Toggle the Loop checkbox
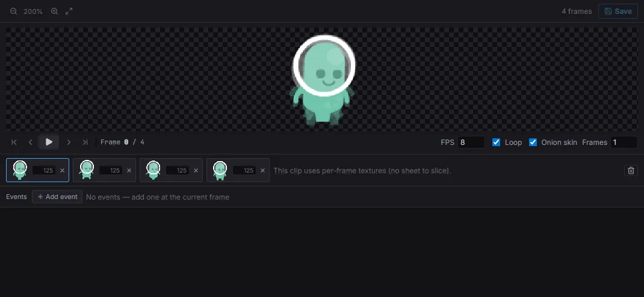644x297 pixels. point(496,142)
